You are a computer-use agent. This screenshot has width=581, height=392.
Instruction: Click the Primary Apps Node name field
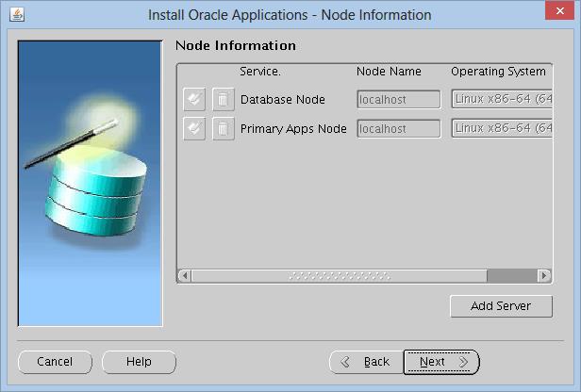399,128
